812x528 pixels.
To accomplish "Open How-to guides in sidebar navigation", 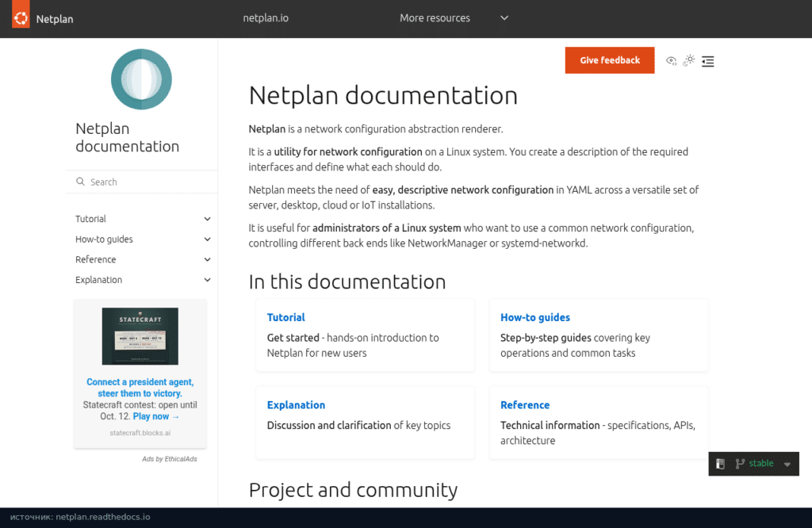I will [104, 239].
